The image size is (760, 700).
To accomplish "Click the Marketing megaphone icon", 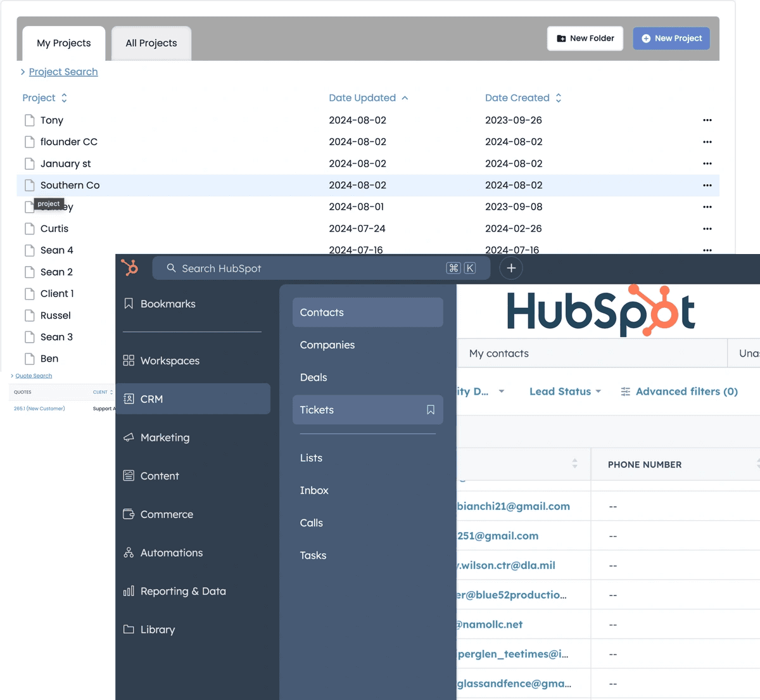I will [x=129, y=437].
